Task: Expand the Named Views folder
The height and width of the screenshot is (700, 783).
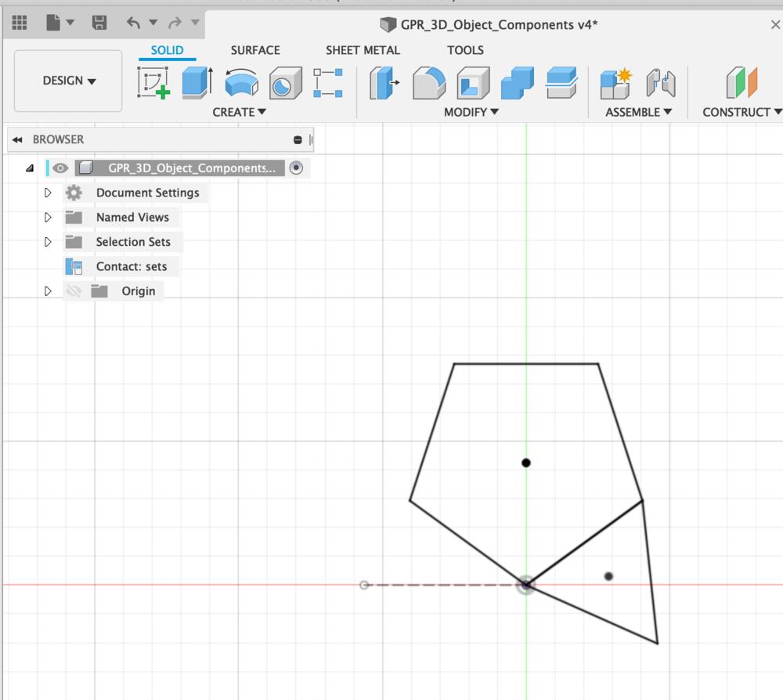Action: pyautogui.click(x=48, y=217)
